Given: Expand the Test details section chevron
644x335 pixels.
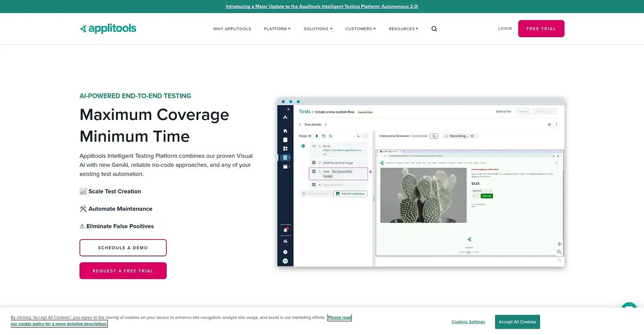Looking at the screenshot, I should 300,125.
